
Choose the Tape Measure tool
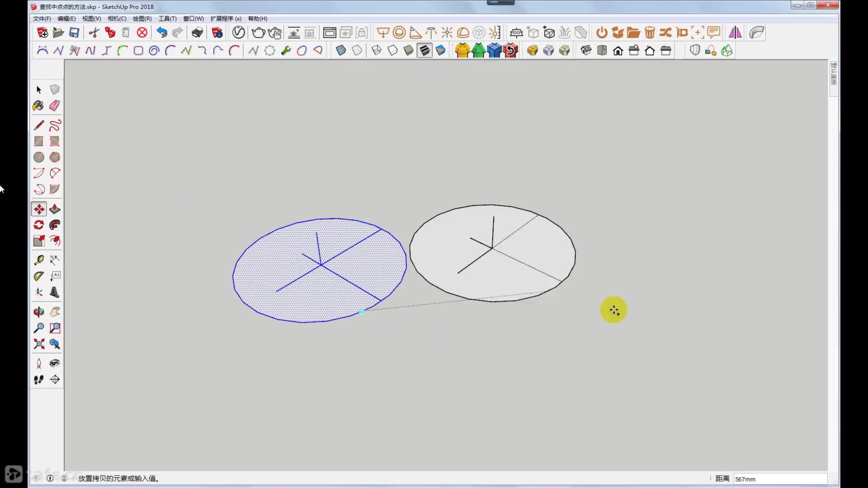(x=39, y=260)
